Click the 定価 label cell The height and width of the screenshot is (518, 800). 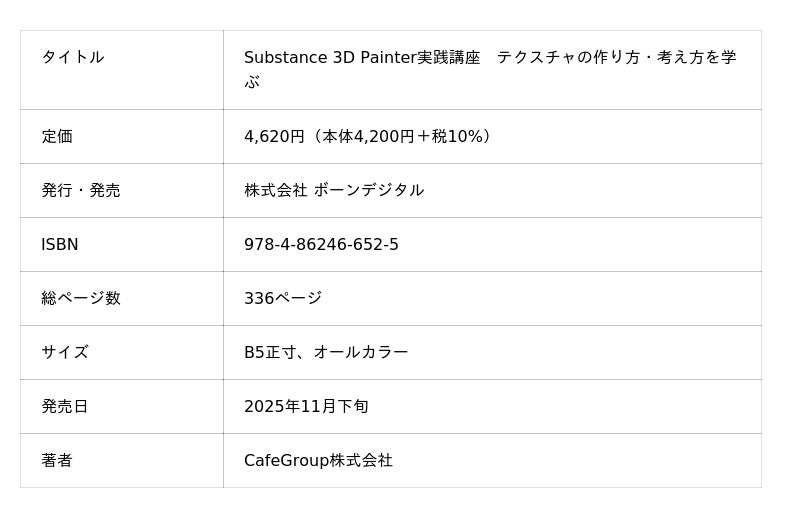(x=57, y=137)
